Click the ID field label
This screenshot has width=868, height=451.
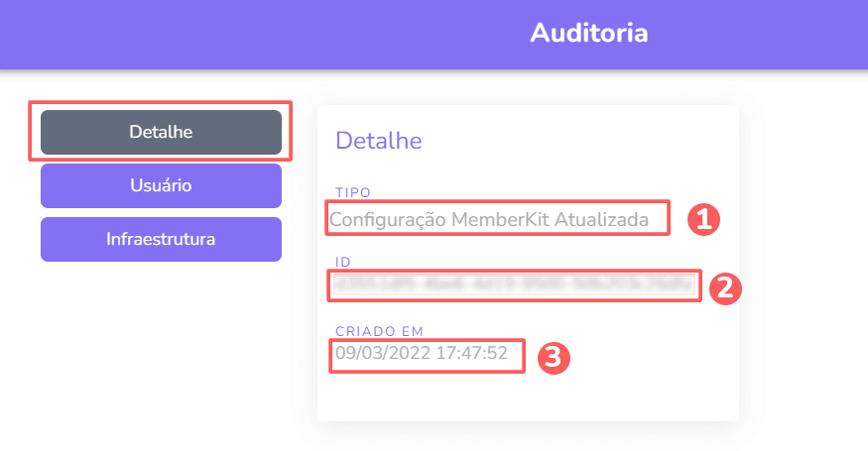tap(343, 262)
